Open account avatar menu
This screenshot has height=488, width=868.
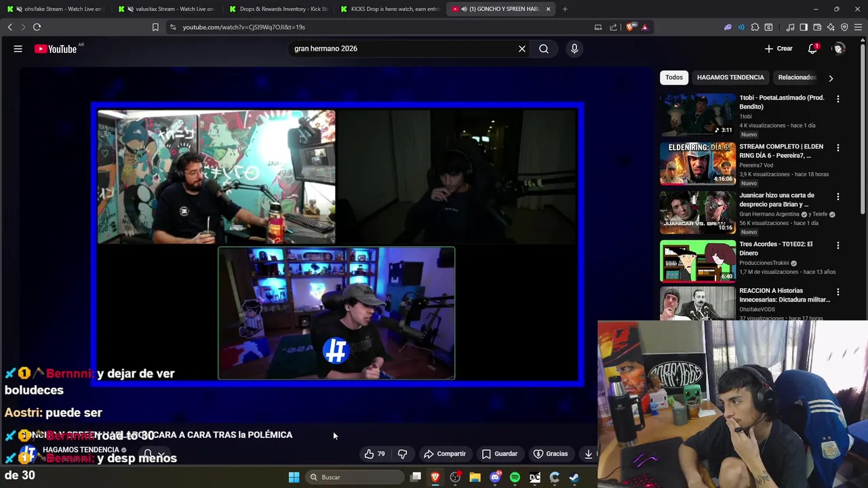point(839,49)
